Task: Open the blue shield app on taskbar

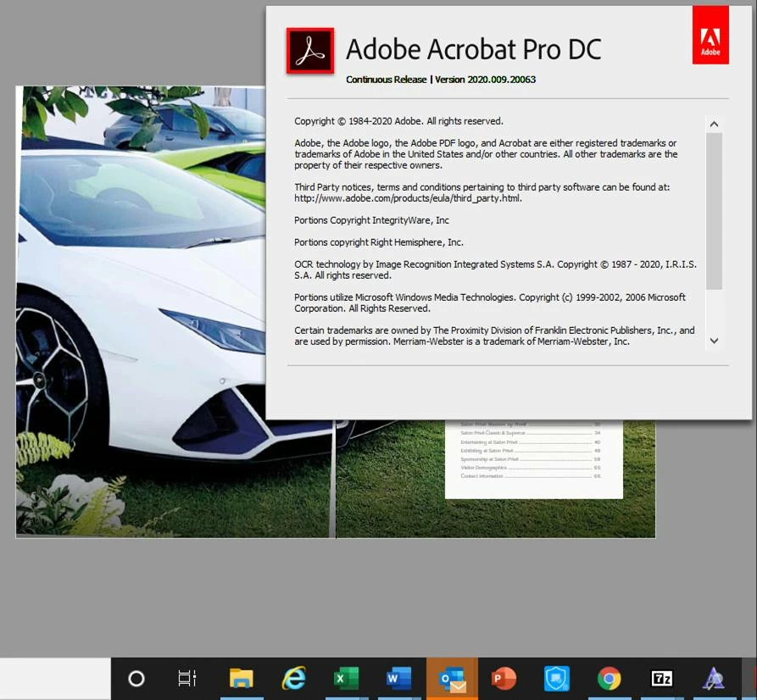Action: click(x=557, y=678)
